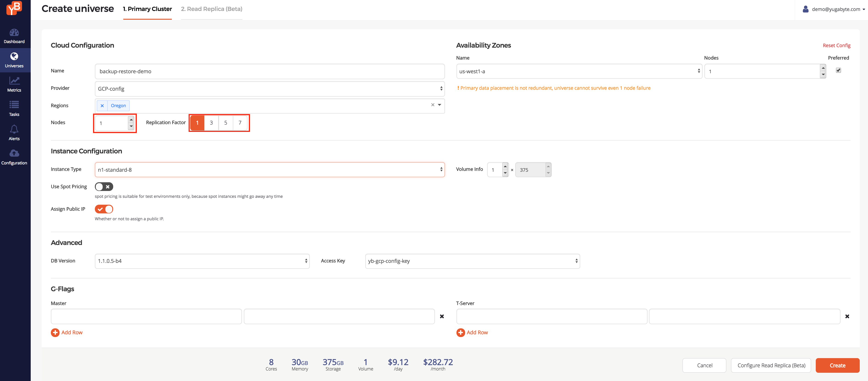The height and width of the screenshot is (381, 868).
Task: Click the T-Server Add Row plus icon
Action: pyautogui.click(x=460, y=332)
